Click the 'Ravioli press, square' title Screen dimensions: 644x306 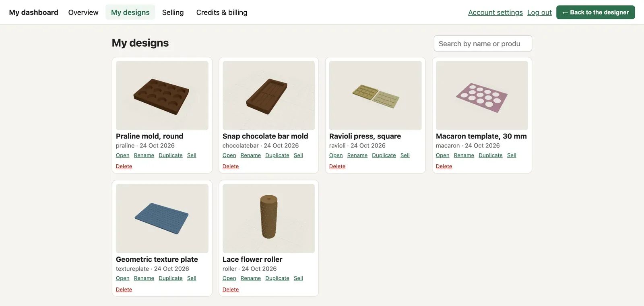[x=365, y=136]
